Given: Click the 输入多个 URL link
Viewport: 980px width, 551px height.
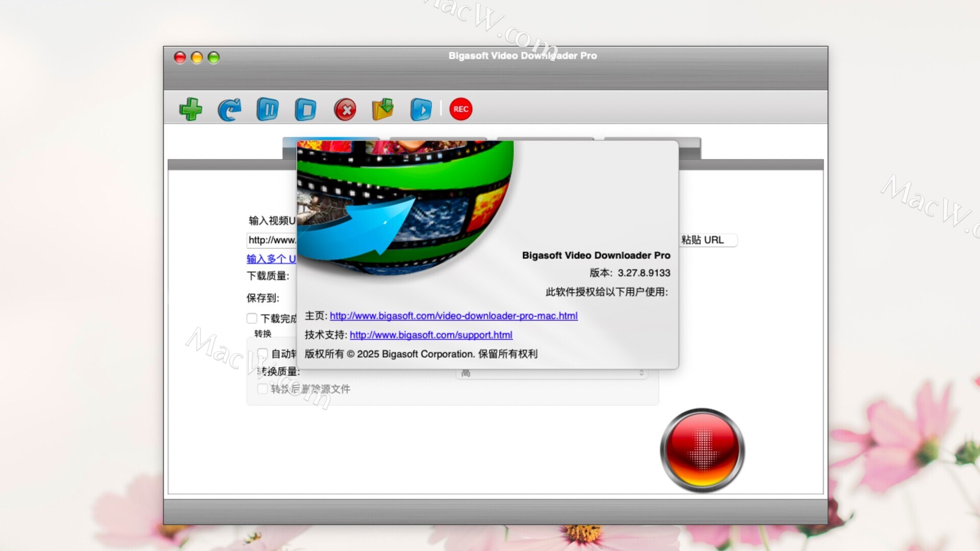Looking at the screenshot, I should (x=271, y=259).
